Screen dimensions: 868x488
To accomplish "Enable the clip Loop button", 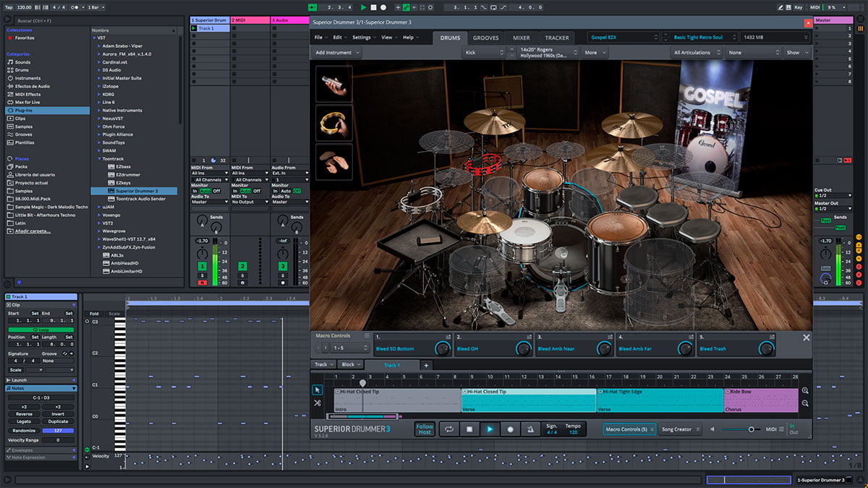I will click(x=41, y=330).
